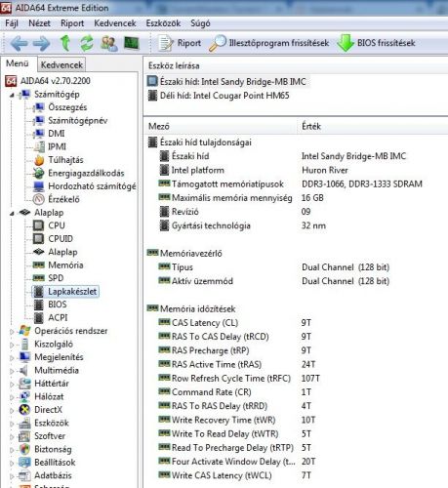Select Hordozható számítógép laptop icon

click(x=39, y=186)
